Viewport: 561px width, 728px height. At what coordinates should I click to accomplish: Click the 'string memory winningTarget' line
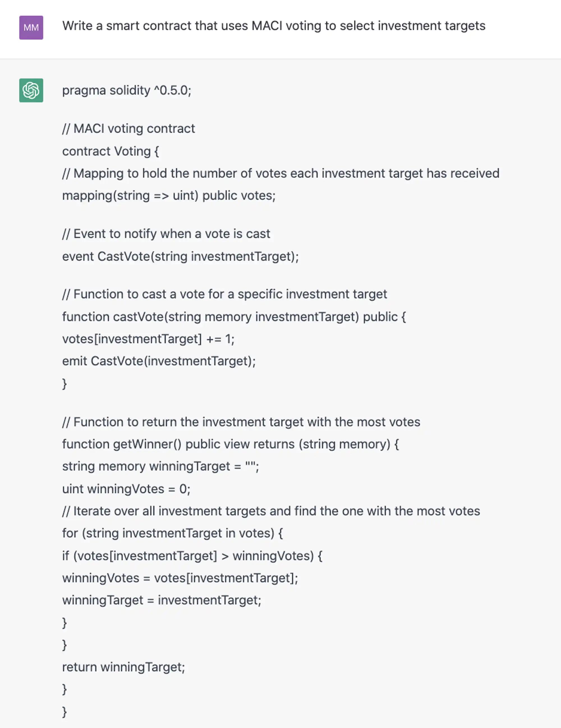160,466
